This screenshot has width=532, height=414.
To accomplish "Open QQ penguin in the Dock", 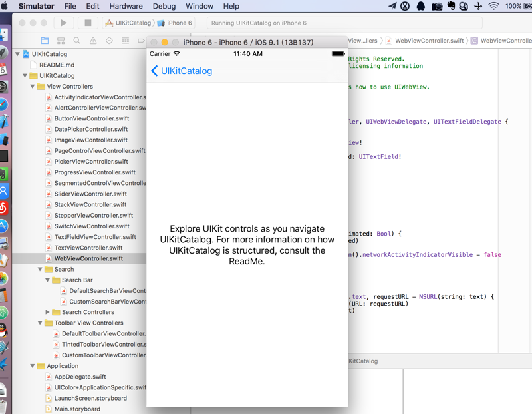I will [x=3, y=329].
